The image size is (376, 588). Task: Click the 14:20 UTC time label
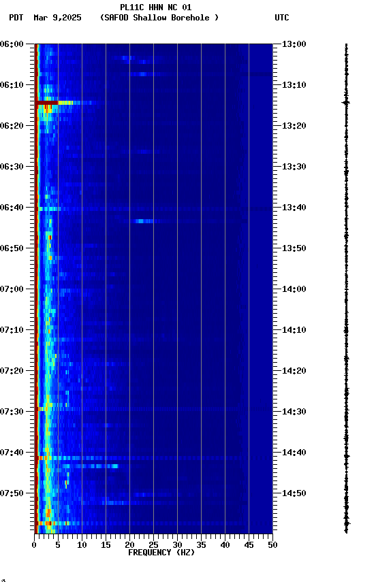click(x=294, y=371)
